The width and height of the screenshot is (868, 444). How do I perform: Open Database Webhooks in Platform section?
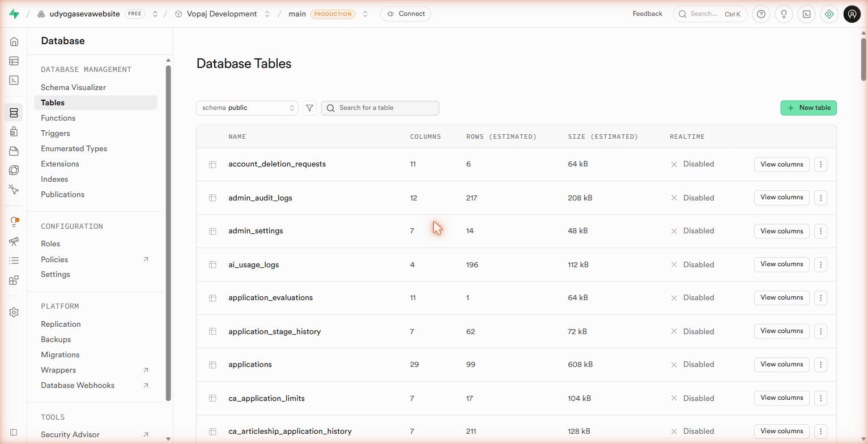[x=95, y=385]
